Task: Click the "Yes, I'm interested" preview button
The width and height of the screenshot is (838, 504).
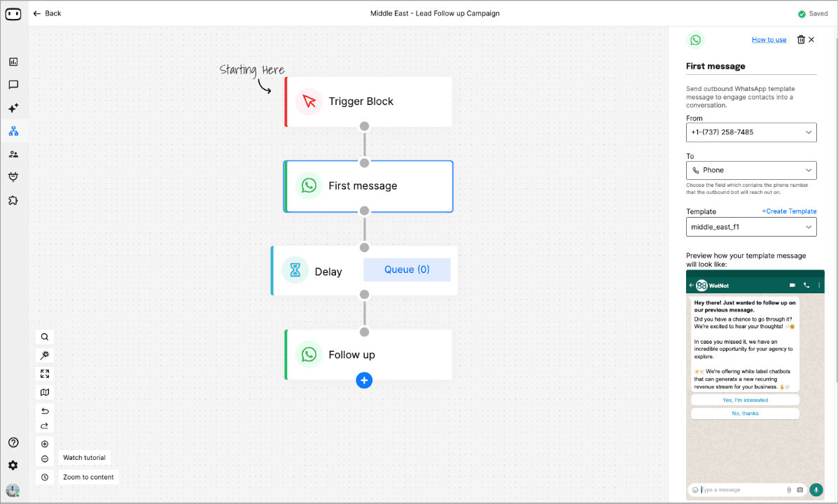Action: 745,400
